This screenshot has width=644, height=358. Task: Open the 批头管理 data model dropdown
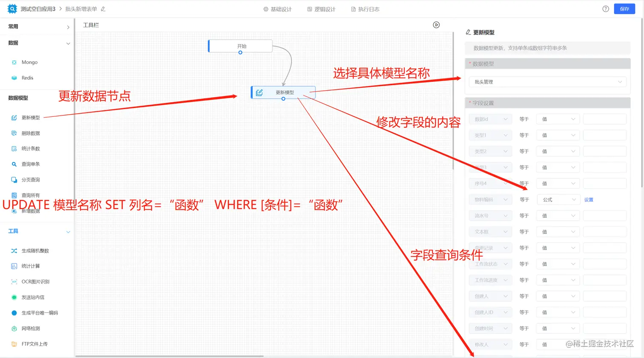[548, 82]
